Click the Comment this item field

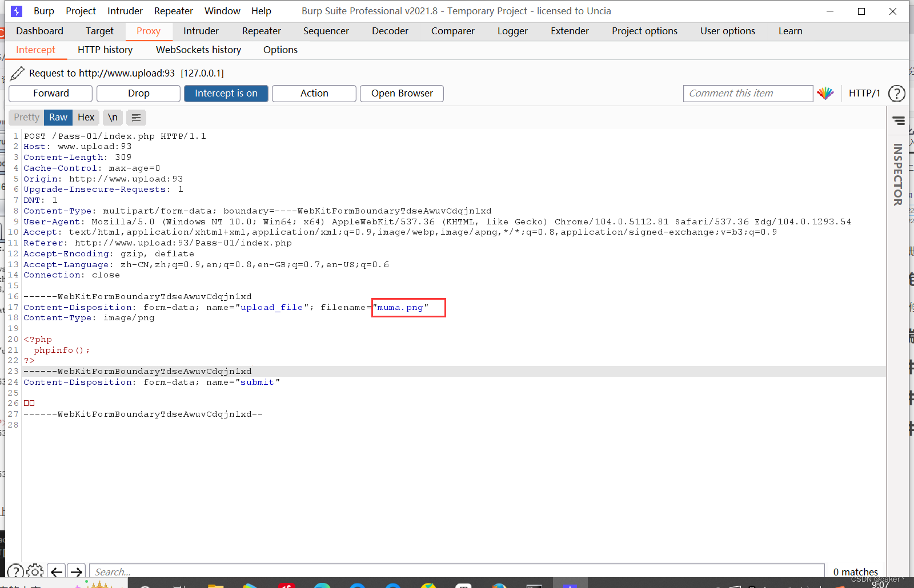748,94
